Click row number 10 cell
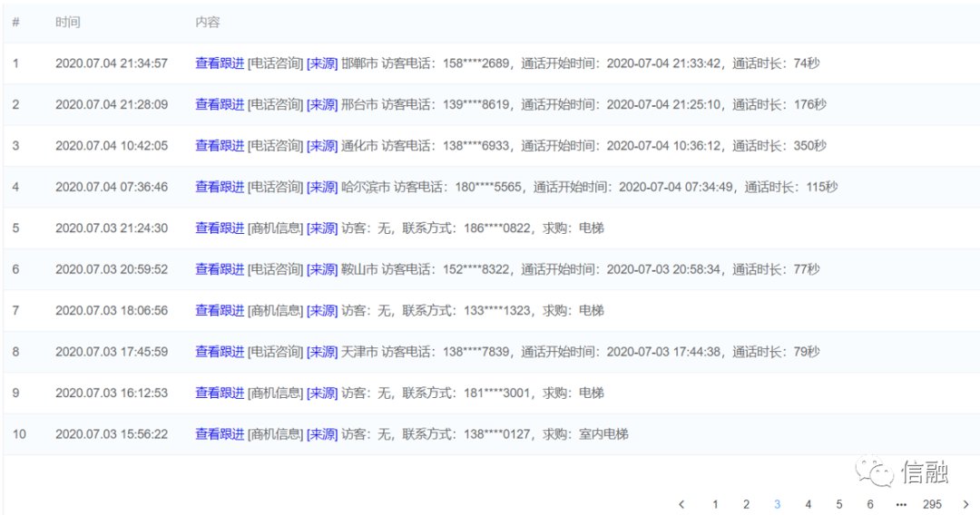Viewport: 980px width, 515px height. 19,433
